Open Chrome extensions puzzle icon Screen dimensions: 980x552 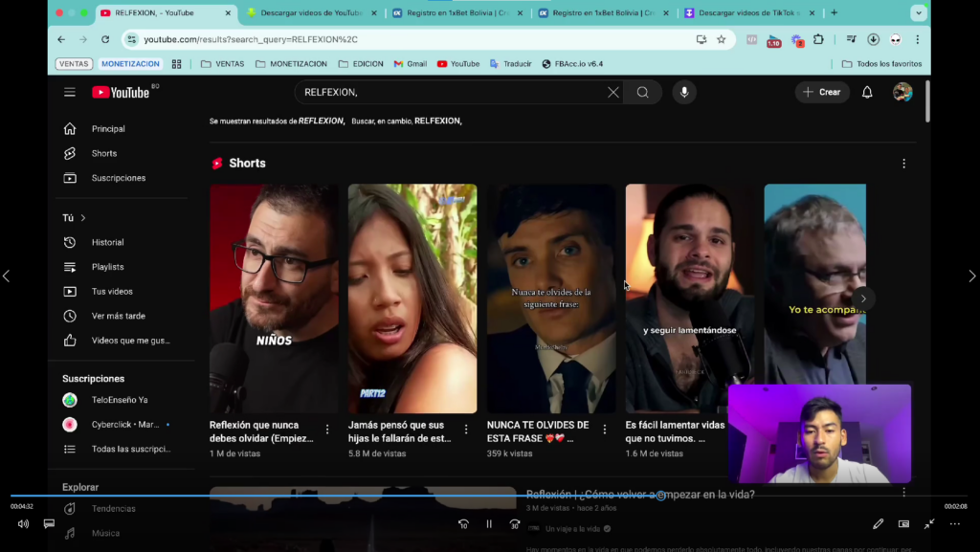(x=818, y=39)
